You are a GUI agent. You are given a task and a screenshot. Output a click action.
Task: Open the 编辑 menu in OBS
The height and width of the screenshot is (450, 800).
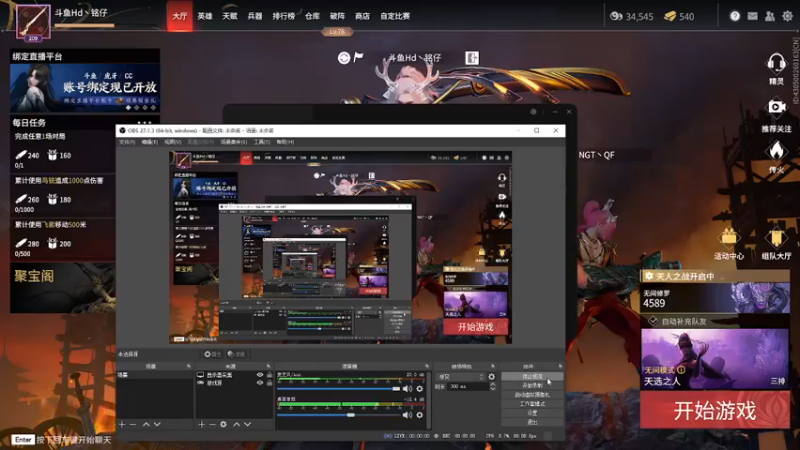point(149,142)
